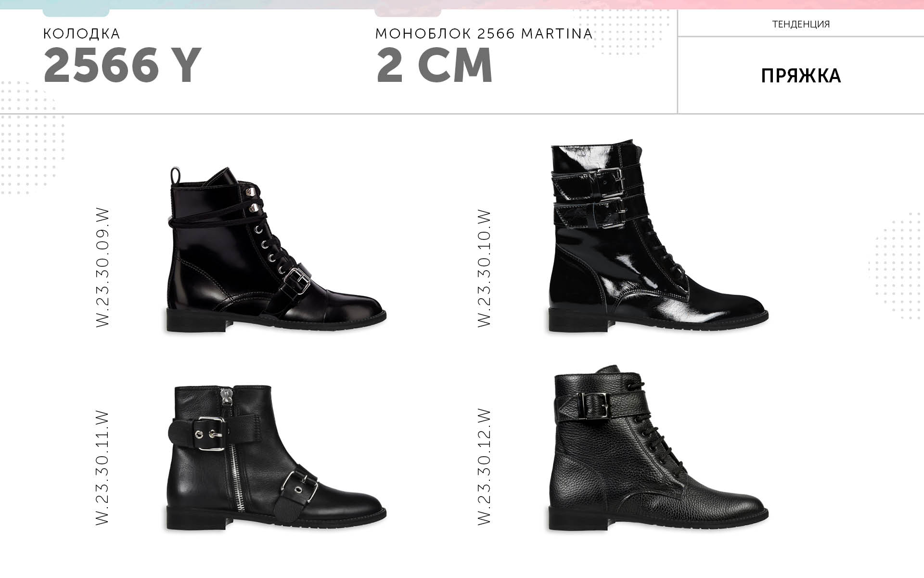Click the upper buckle on boot W.23.30.10.W
Image resolution: width=924 pixels, height=578 pixels.
coord(610,181)
